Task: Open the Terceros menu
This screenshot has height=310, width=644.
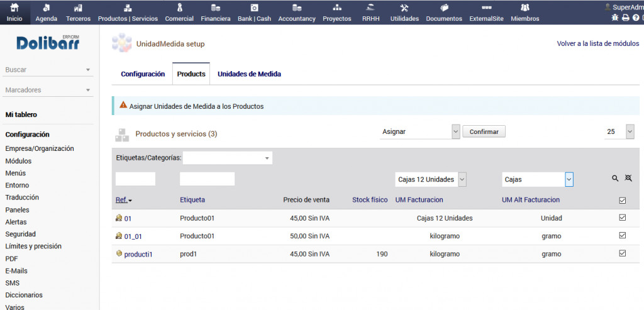Action: pyautogui.click(x=78, y=13)
